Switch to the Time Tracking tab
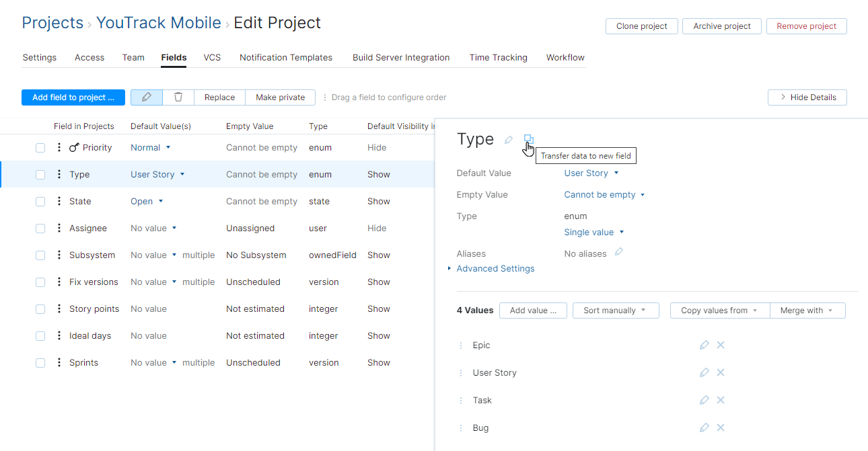 (x=498, y=57)
